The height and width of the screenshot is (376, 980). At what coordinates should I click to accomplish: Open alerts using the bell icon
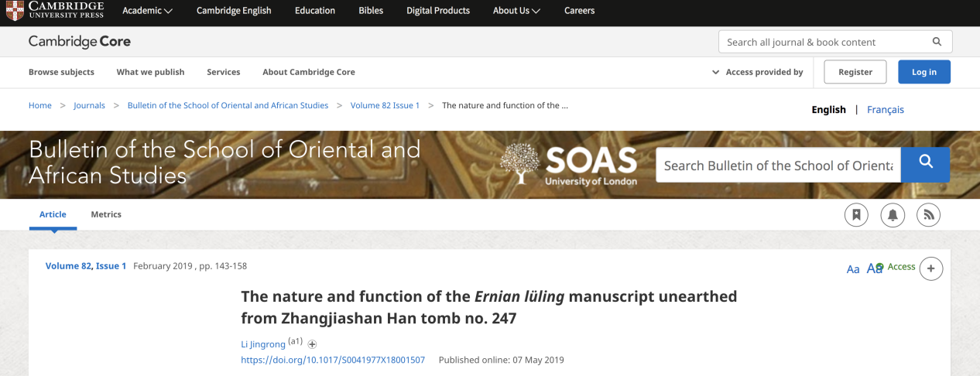893,215
